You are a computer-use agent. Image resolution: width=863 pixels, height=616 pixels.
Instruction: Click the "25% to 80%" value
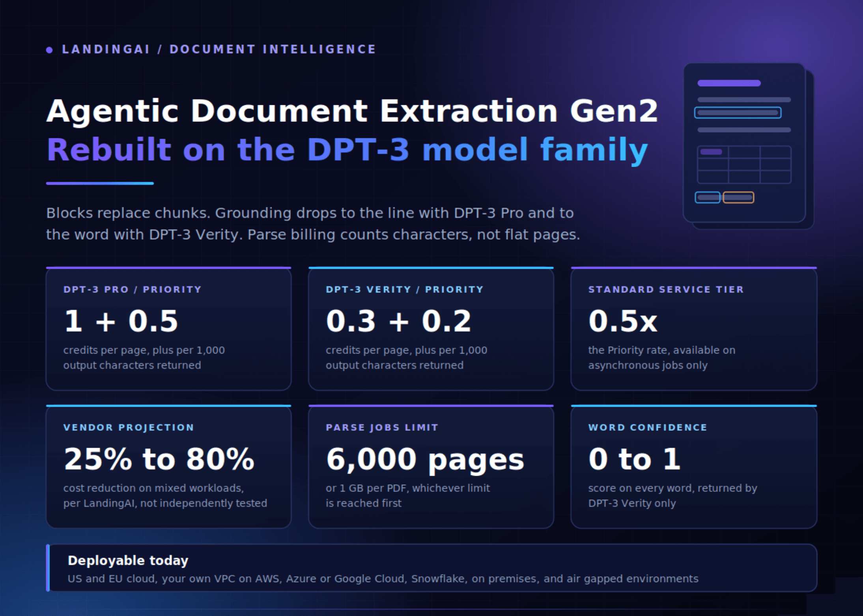tap(159, 459)
